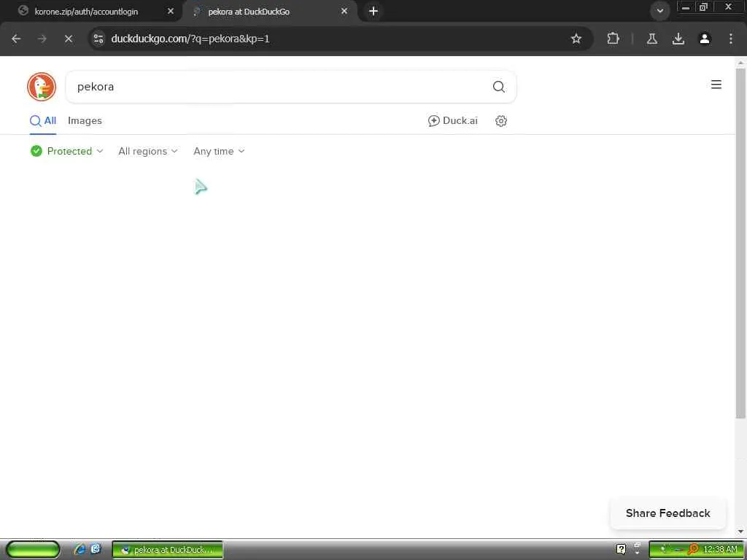Image resolution: width=747 pixels, height=560 pixels.
Task: Expand the Protected dropdown
Action: click(66, 151)
